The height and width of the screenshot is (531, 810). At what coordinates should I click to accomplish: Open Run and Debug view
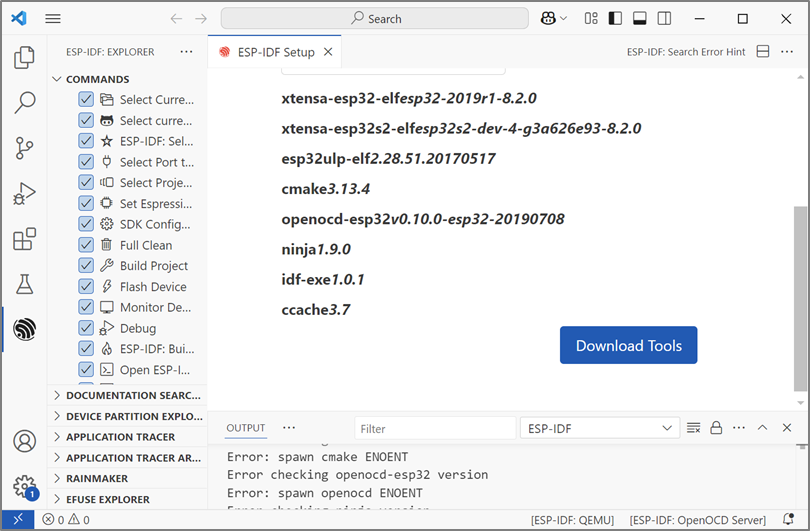coord(24,194)
